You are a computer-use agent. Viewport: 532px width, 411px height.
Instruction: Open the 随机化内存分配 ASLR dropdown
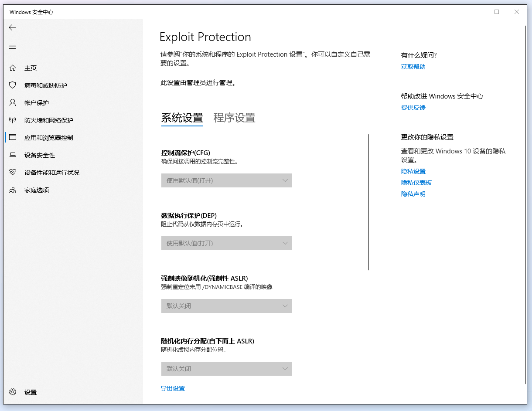point(227,369)
